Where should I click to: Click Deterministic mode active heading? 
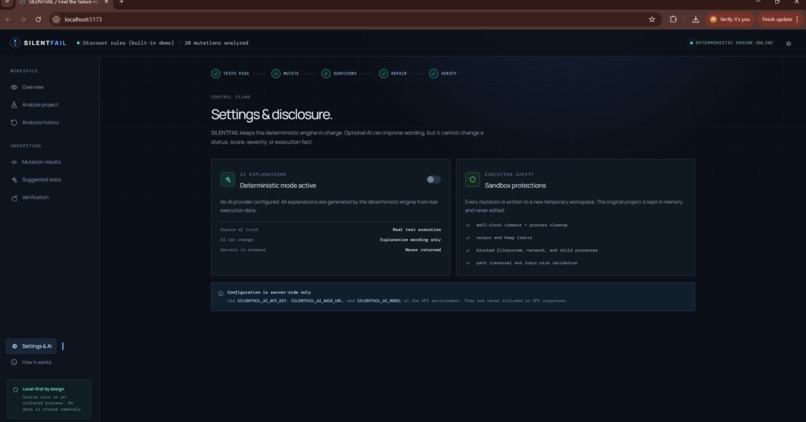(x=278, y=186)
